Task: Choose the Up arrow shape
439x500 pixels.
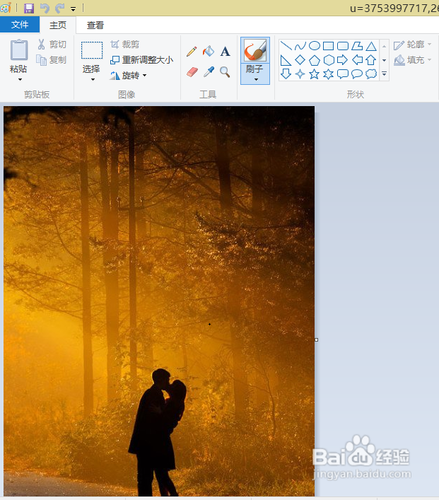Action: 371,60
